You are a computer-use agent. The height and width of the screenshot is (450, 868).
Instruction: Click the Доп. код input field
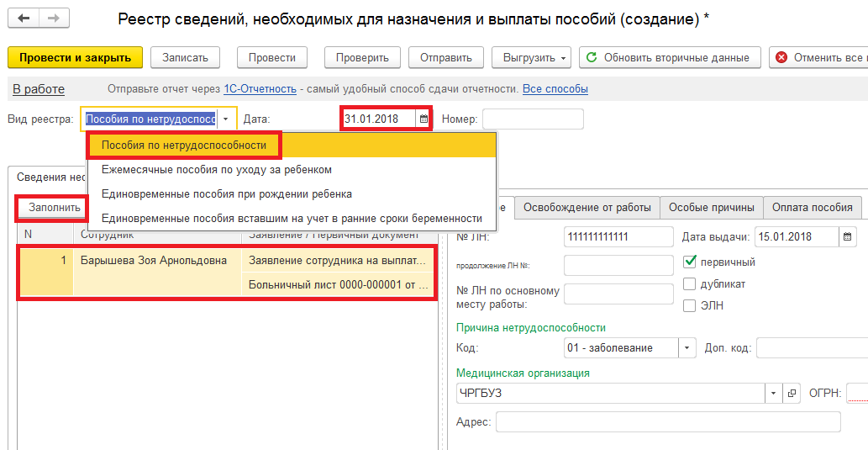[x=812, y=348]
